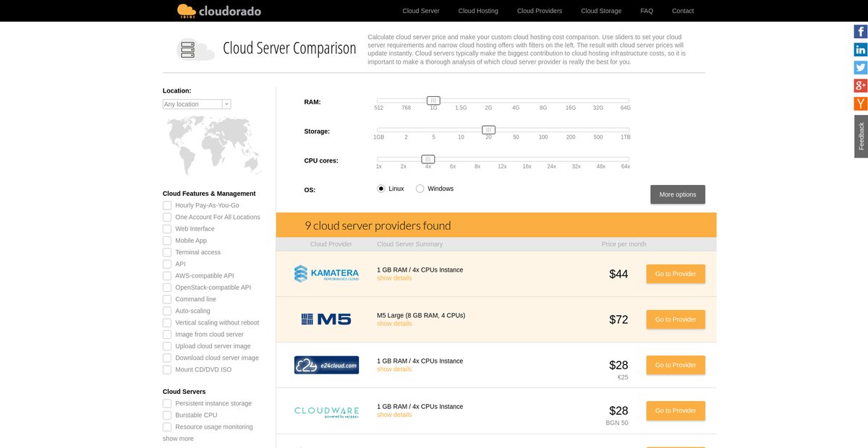The height and width of the screenshot is (448, 868).
Task: Open Cloud Providers menu item
Action: 540,11
